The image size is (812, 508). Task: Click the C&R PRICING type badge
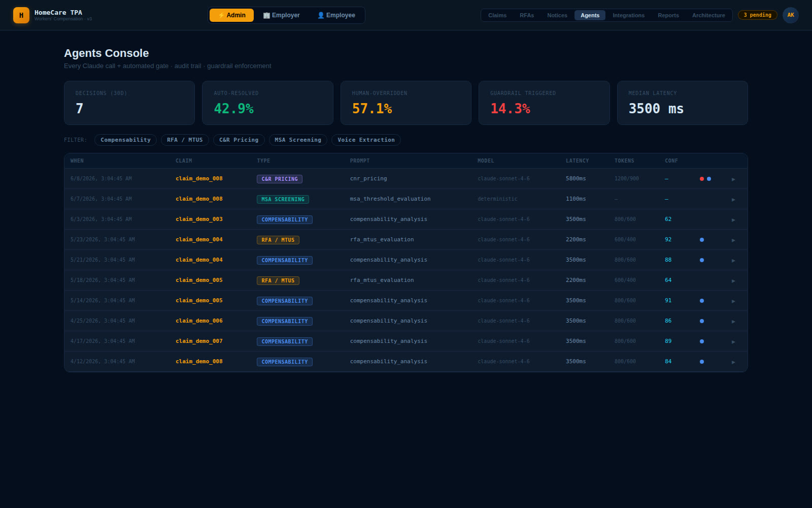(x=280, y=179)
